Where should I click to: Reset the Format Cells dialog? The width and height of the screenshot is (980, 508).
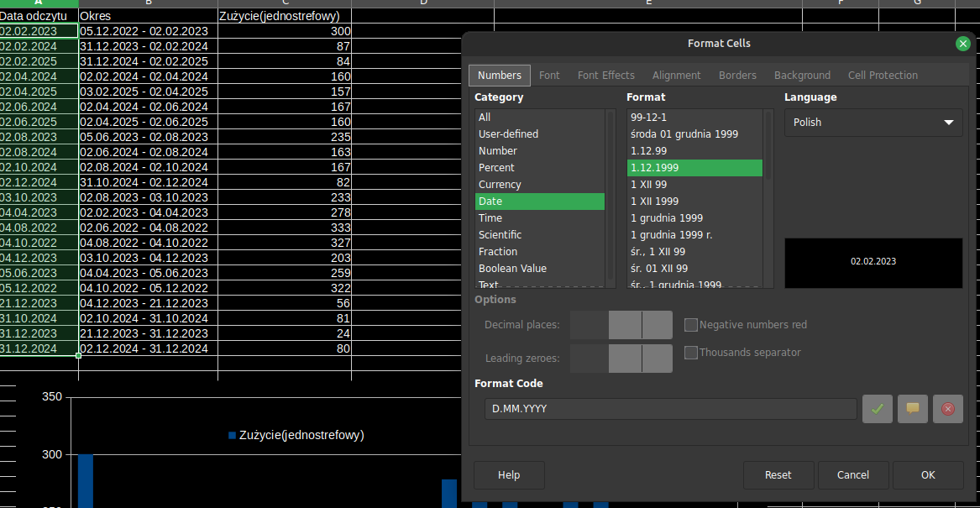pos(778,474)
